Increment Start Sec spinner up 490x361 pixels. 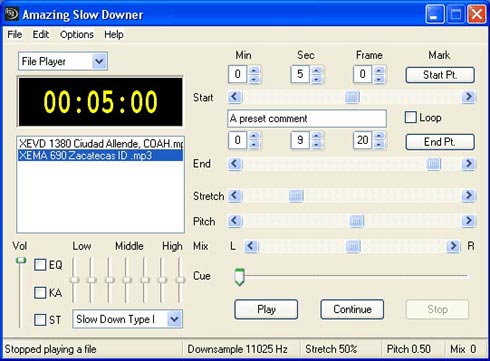[317, 70]
